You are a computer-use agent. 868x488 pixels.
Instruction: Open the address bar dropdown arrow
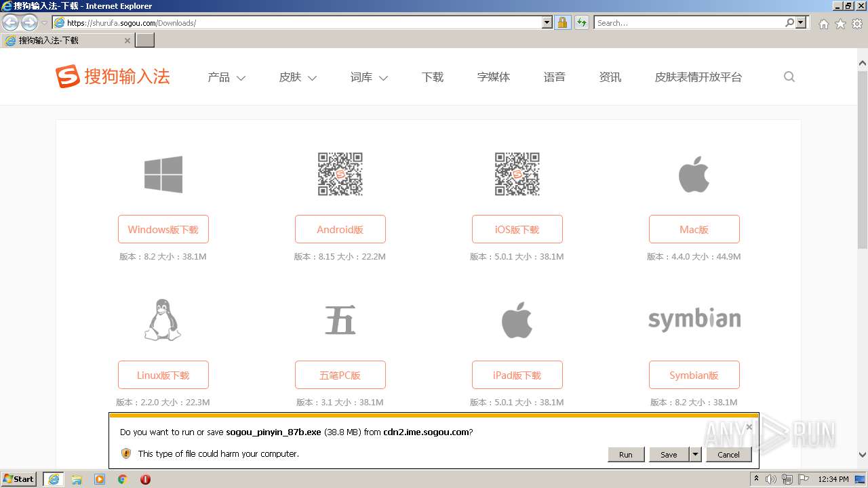(547, 22)
